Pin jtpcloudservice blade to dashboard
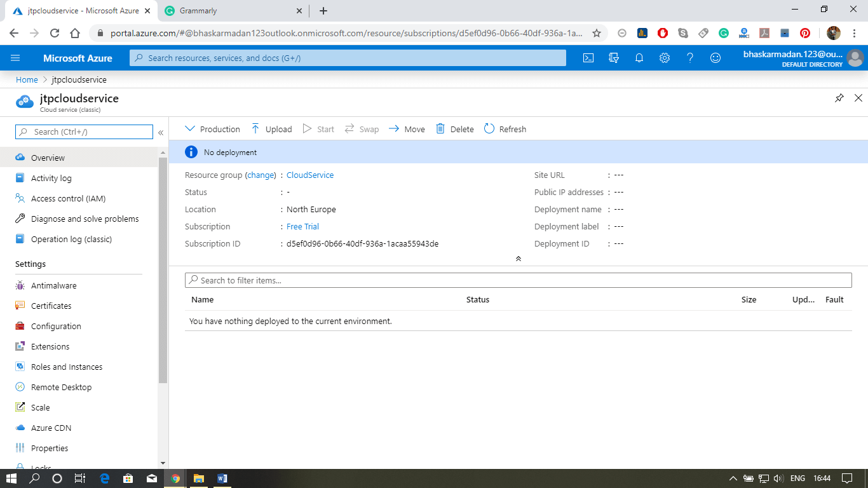 pos(839,98)
